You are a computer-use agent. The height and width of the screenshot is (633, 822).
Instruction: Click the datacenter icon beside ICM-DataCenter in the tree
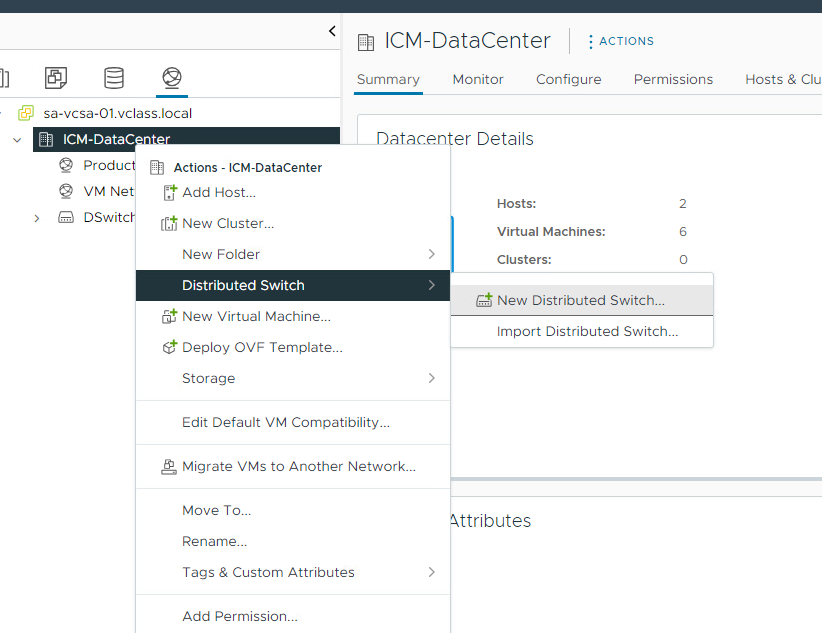(x=46, y=139)
